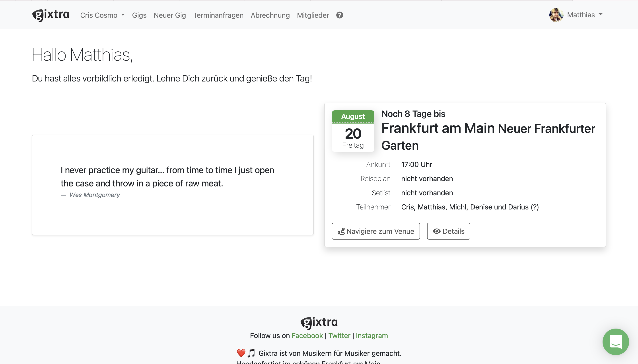Navigate to the Mitglieder page

pyautogui.click(x=313, y=15)
